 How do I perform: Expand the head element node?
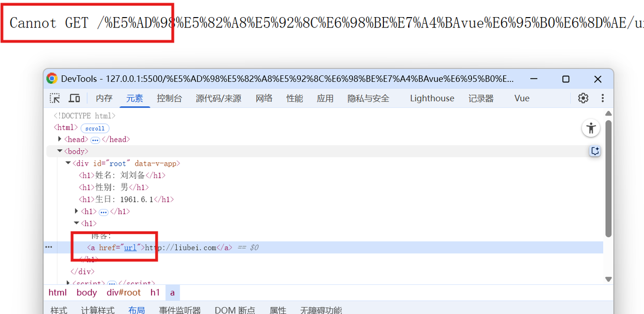click(x=60, y=139)
